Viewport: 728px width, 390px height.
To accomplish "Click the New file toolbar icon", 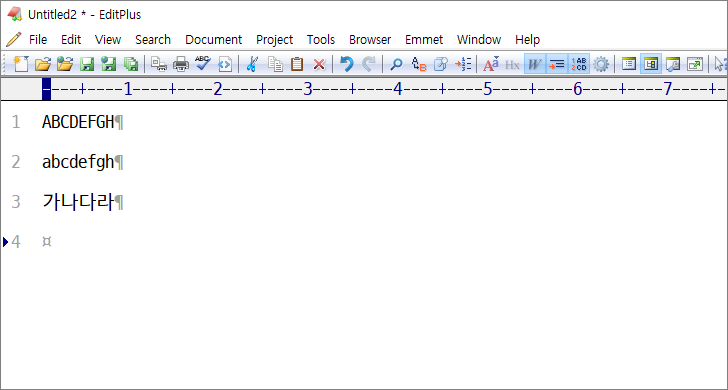I will [x=20, y=64].
